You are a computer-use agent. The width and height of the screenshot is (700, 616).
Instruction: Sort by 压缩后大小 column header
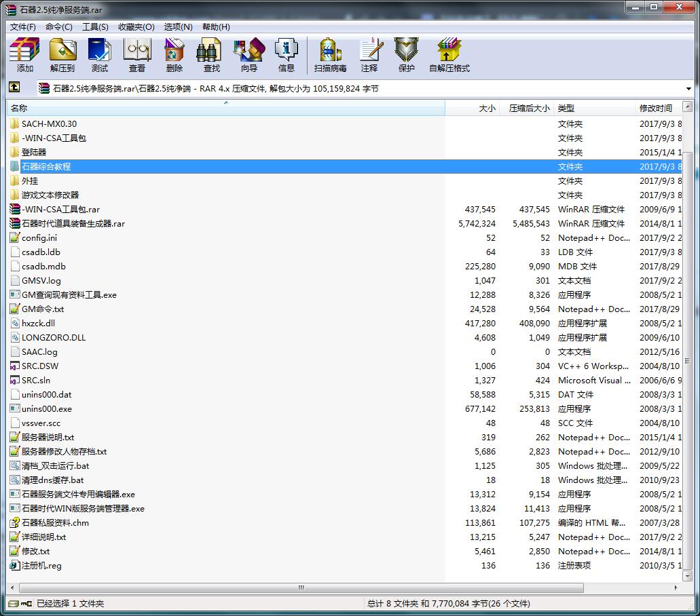527,108
